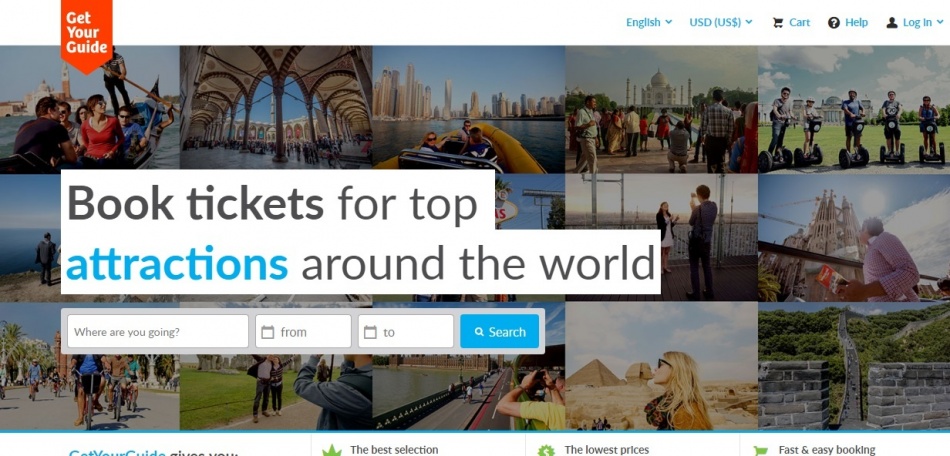Select the from date field
Viewport: 950px width, 456px height.
(303, 331)
